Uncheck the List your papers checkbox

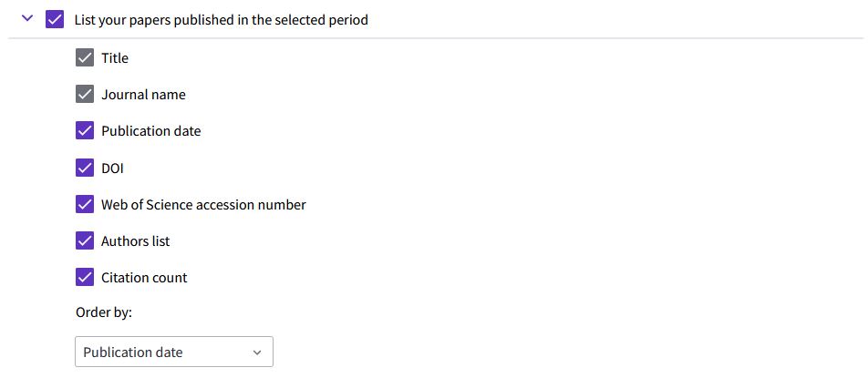coord(55,19)
